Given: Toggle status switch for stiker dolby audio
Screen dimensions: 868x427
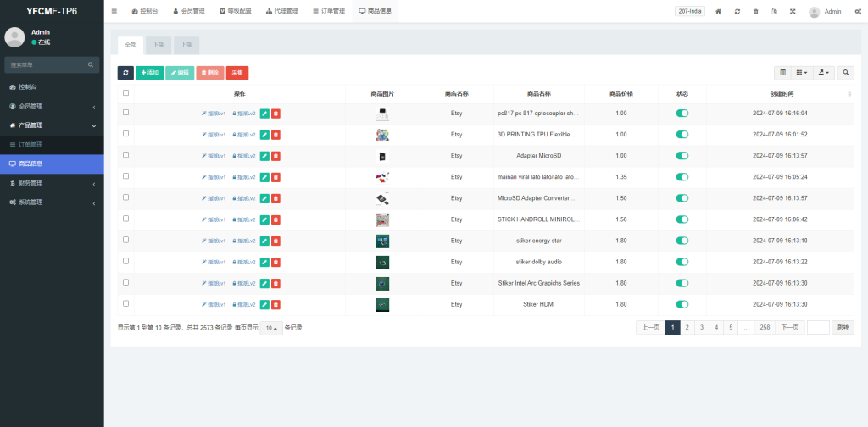Looking at the screenshot, I should [x=682, y=262].
